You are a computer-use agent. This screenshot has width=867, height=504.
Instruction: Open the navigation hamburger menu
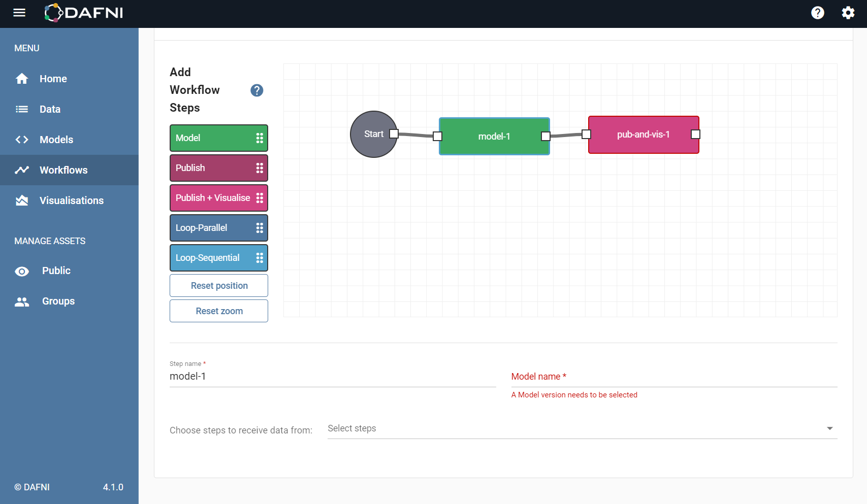pyautogui.click(x=19, y=13)
